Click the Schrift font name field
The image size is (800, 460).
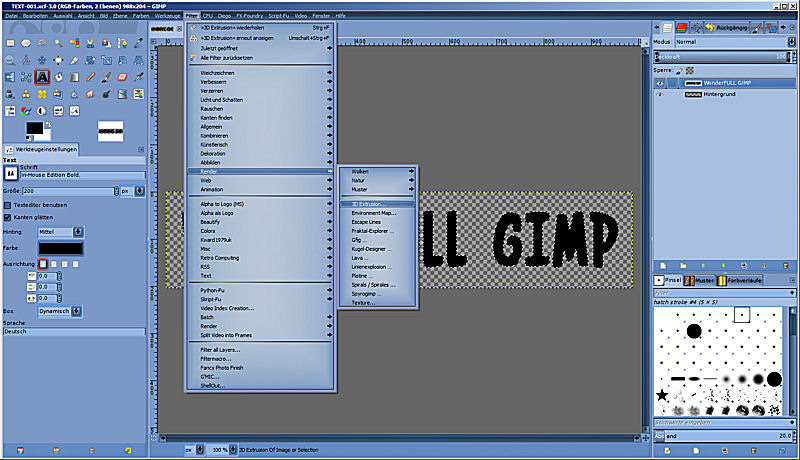tap(83, 175)
